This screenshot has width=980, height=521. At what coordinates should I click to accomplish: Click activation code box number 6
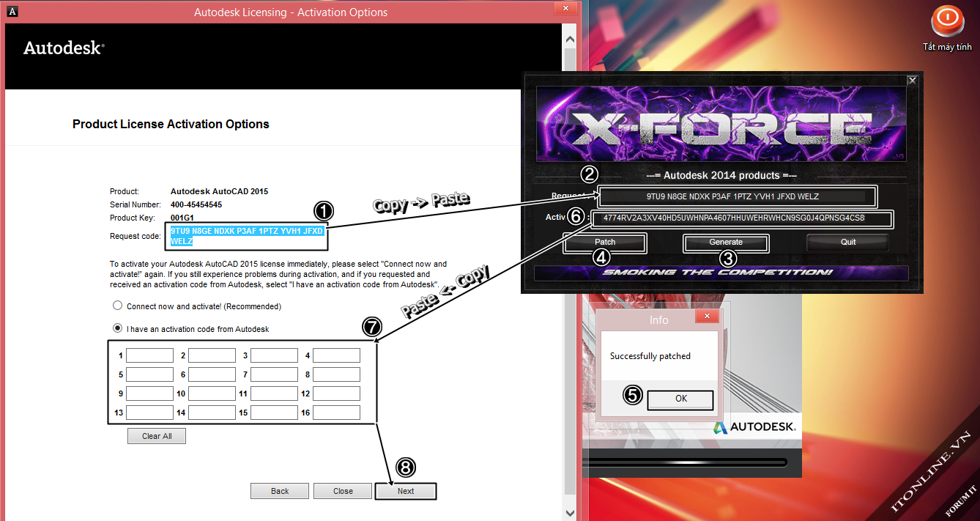[212, 374]
